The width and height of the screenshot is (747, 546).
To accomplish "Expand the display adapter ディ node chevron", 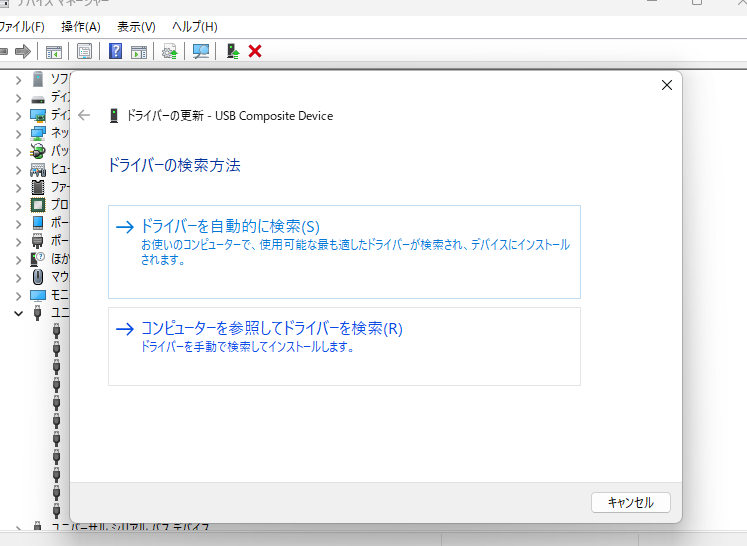I will click(x=18, y=116).
